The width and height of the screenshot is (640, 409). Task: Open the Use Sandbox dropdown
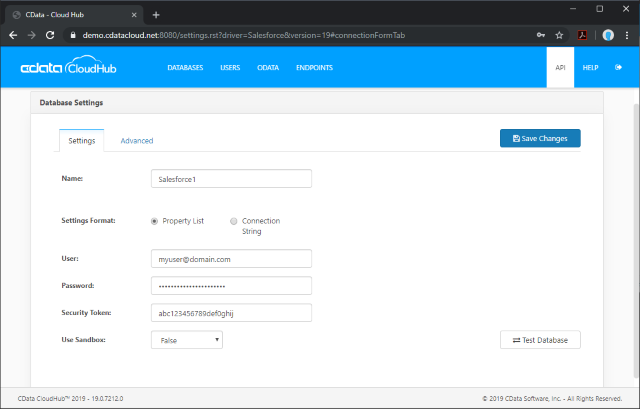[x=187, y=340]
